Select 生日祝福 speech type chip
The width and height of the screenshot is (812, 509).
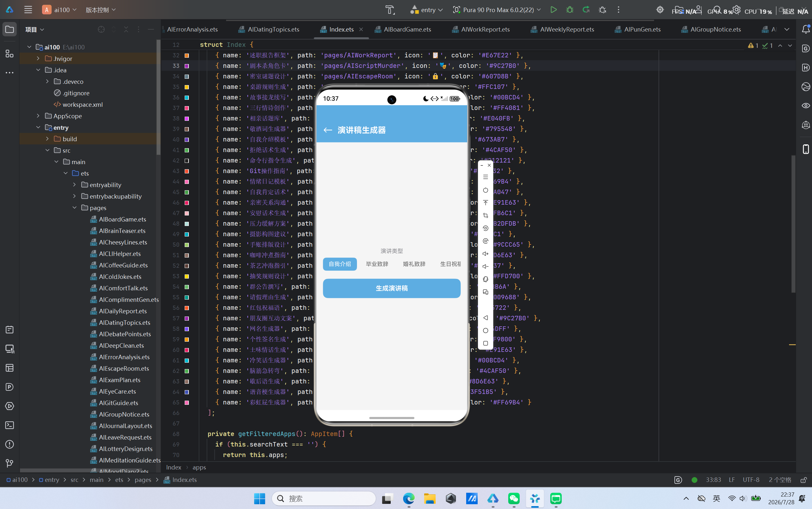[451, 264]
